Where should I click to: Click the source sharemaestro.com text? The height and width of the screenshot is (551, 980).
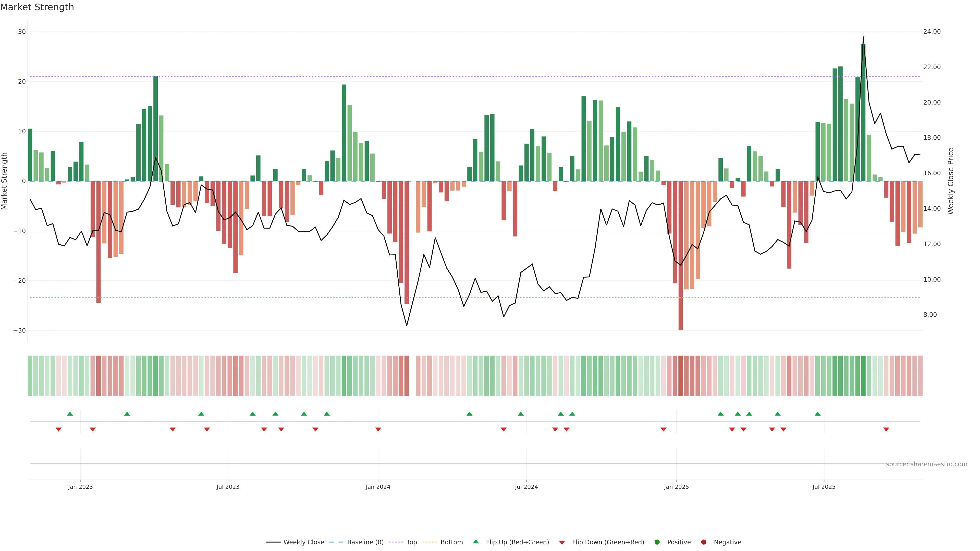click(926, 464)
